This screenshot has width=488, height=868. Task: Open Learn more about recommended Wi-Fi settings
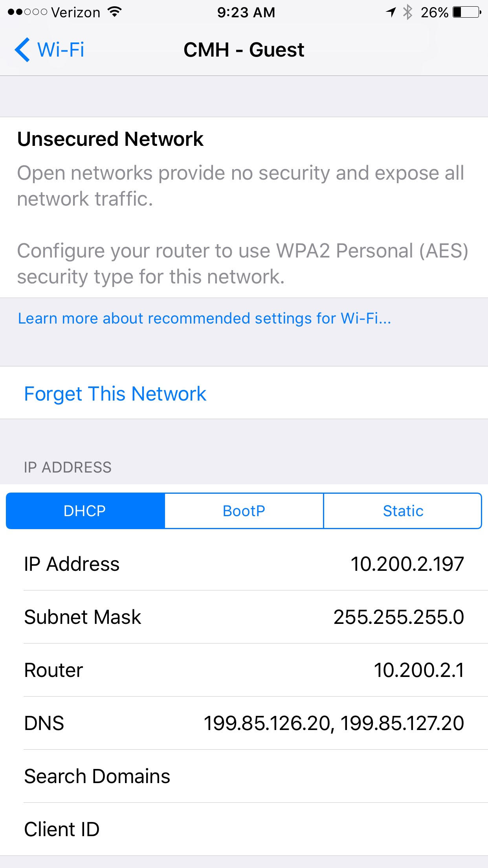204,318
